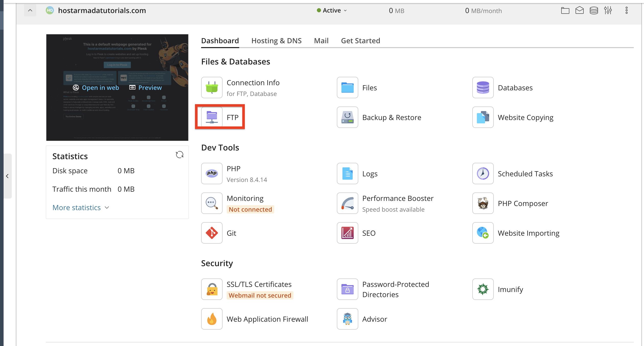Click the Password-Protected Directories label
The image size is (644, 346).
point(396,289)
